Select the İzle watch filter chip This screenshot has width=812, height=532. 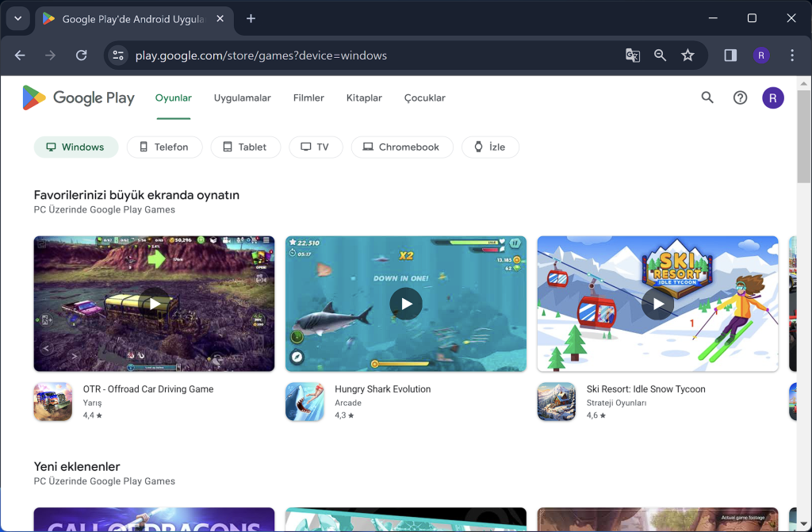point(490,147)
